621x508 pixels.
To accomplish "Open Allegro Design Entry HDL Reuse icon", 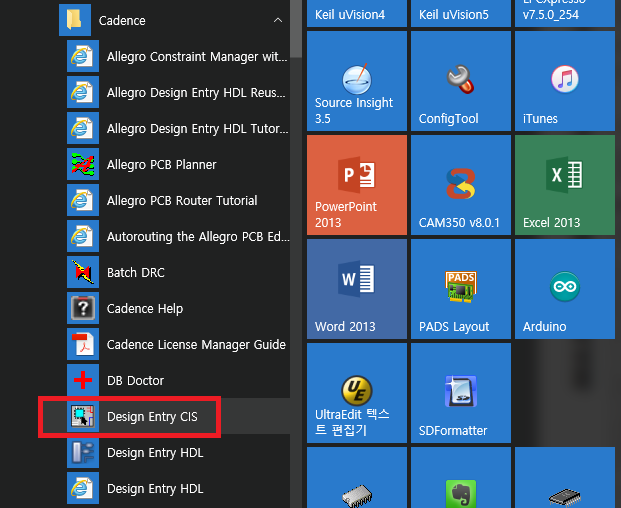I will [83, 92].
